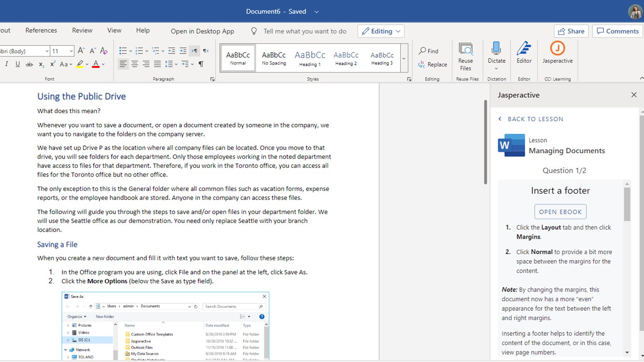Increase indent of the paragraph
Screen dimensions: 644x362
coord(183,51)
